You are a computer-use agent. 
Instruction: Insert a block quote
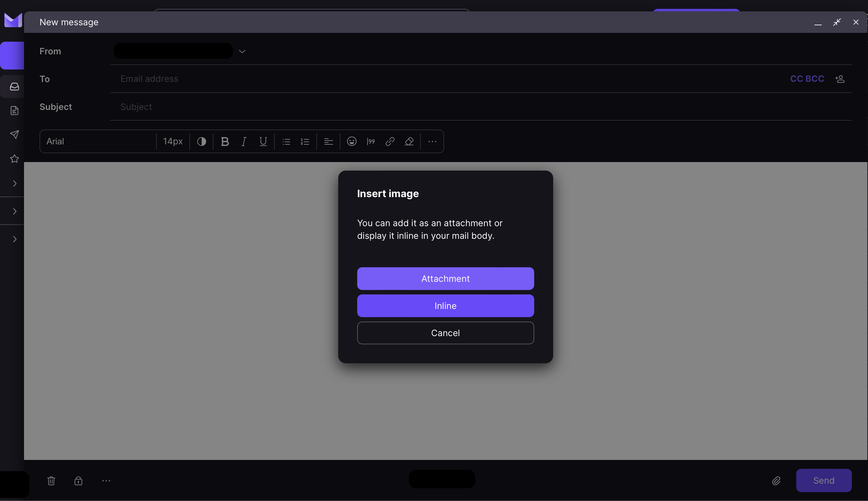point(371,142)
